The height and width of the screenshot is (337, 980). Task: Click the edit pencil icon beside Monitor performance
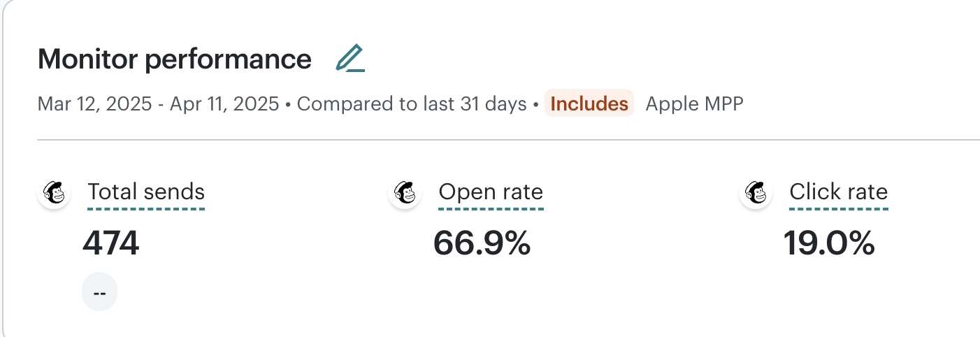[350, 59]
